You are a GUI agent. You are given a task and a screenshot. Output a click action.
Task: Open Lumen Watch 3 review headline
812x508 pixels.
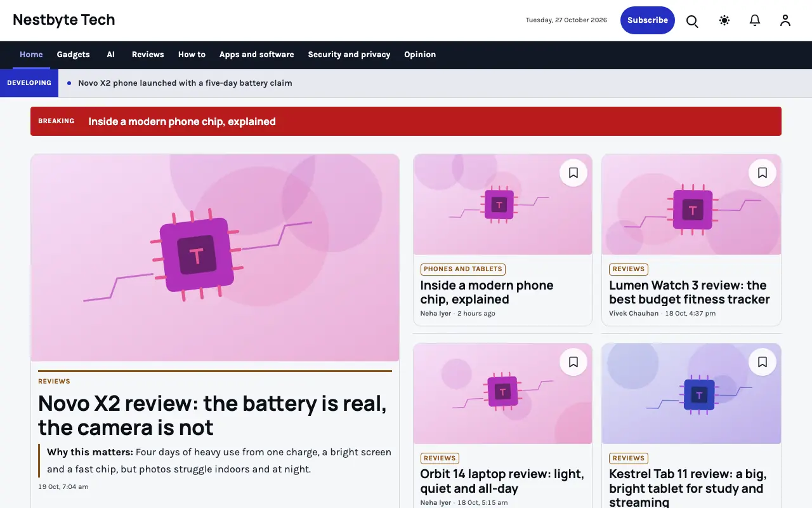point(690,293)
